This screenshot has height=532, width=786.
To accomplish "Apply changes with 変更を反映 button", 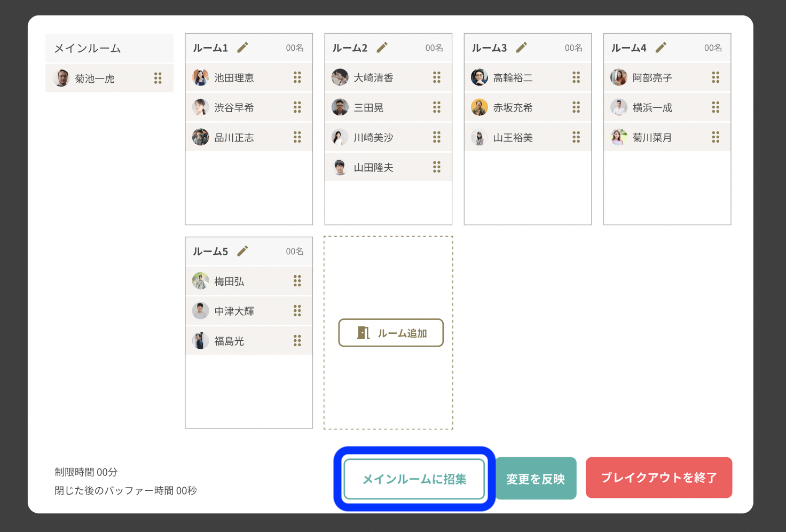I will coord(536,479).
